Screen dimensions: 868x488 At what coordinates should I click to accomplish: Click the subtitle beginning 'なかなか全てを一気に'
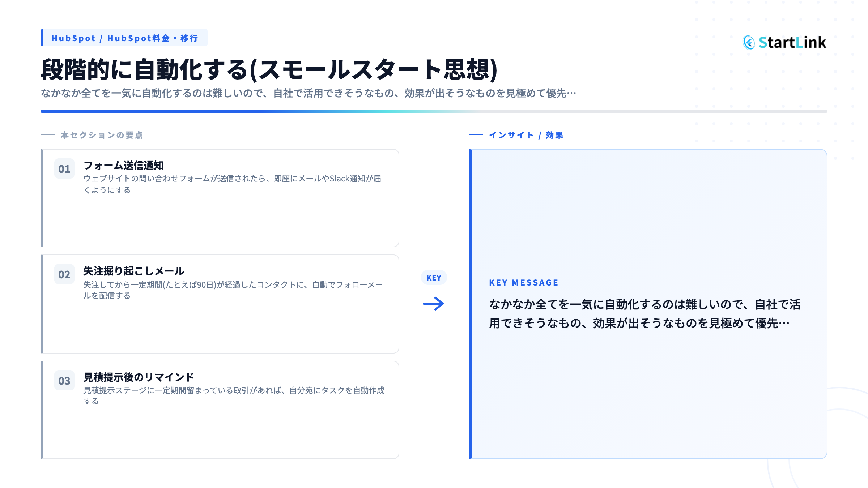[309, 93]
